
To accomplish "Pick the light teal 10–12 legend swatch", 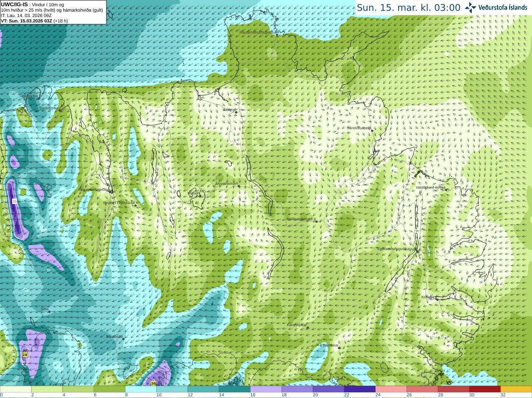I will click(172, 389).
